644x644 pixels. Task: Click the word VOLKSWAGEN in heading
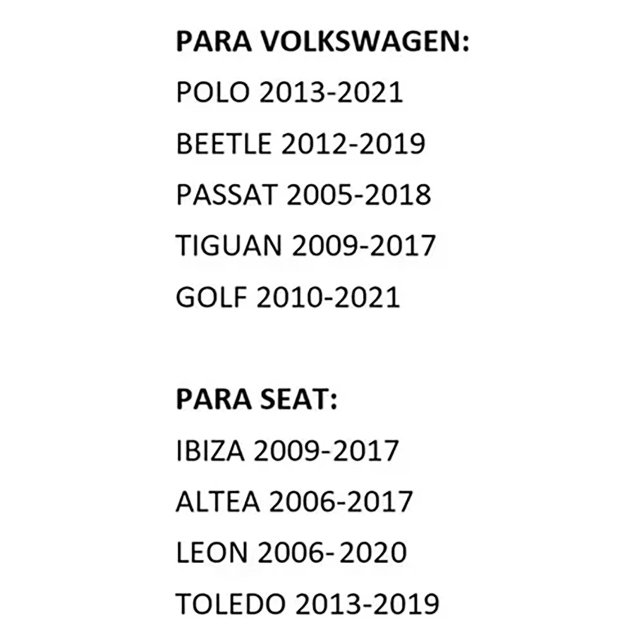(x=366, y=42)
